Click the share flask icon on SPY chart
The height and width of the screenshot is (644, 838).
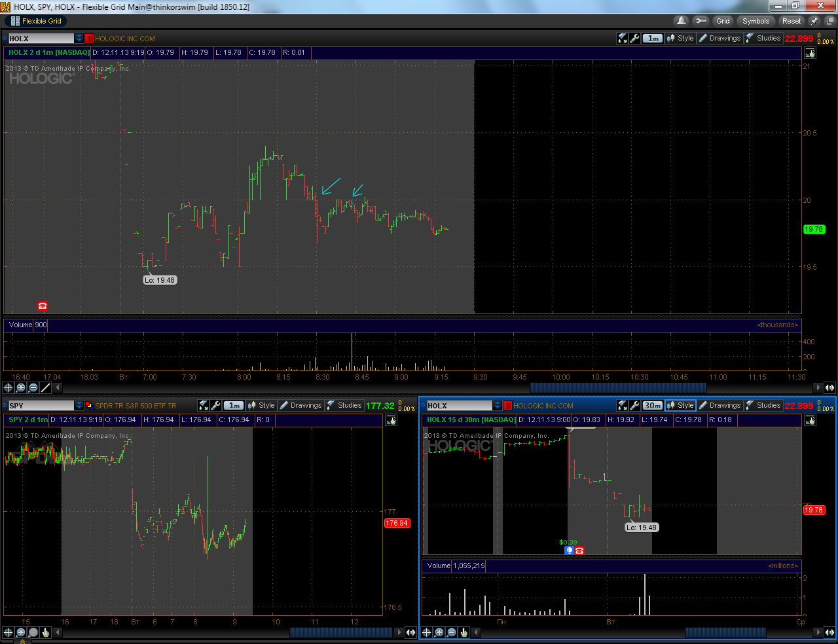point(204,405)
